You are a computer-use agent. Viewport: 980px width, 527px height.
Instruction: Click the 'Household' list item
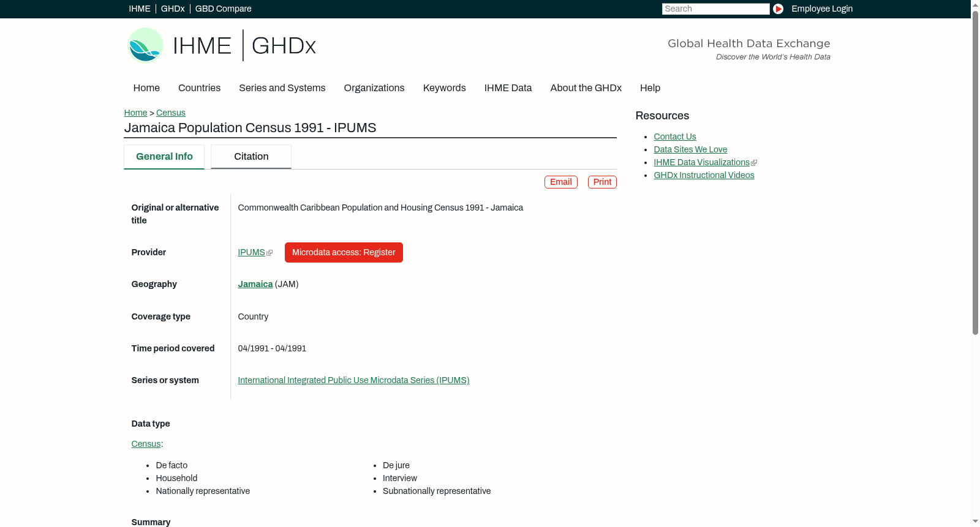tap(176, 478)
